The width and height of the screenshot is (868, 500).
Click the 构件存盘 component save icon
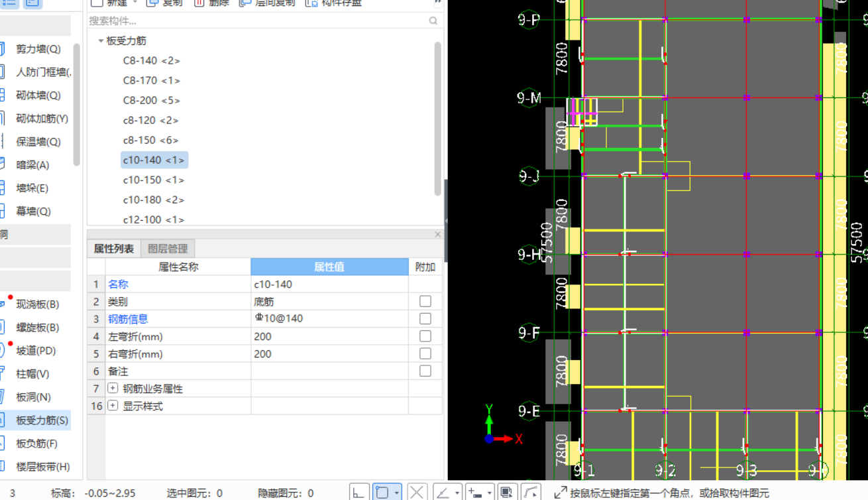coord(311,3)
